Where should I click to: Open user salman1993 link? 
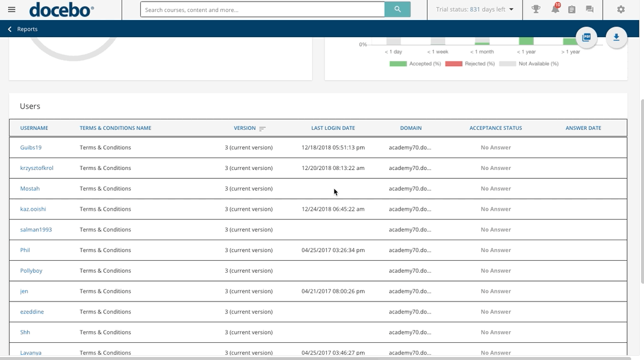pyautogui.click(x=36, y=230)
